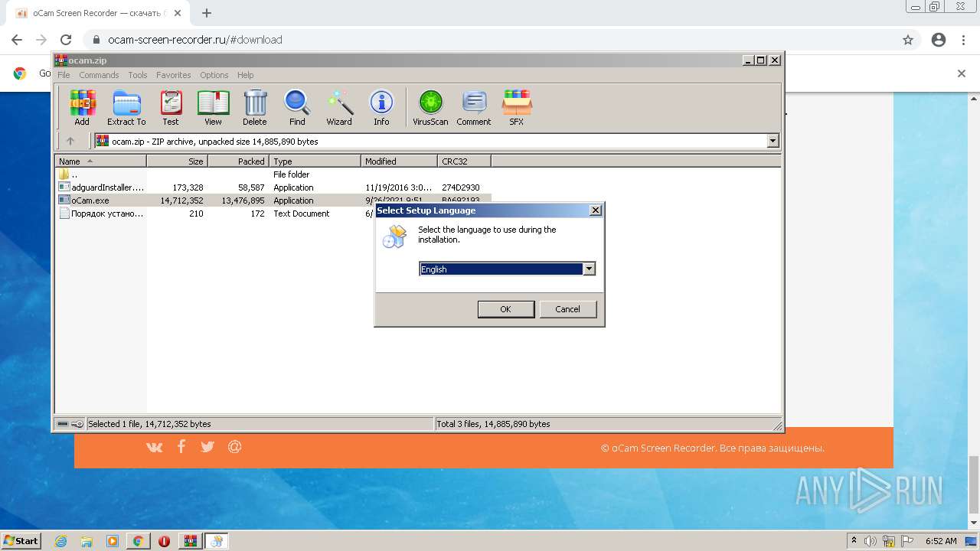Click the 'Selected 1 file' status text
Image resolution: width=980 pixels, height=551 pixels.
tap(149, 424)
